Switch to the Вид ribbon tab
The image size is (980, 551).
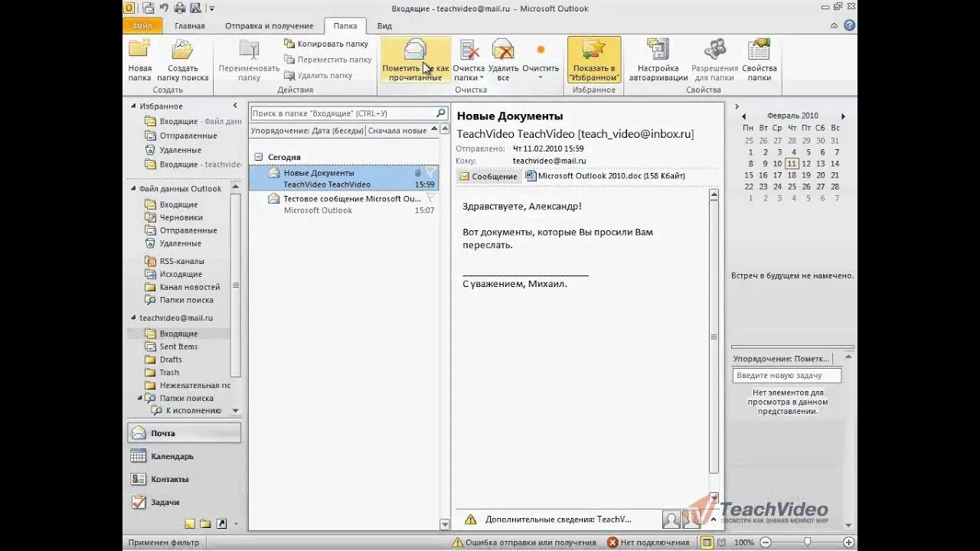click(384, 25)
